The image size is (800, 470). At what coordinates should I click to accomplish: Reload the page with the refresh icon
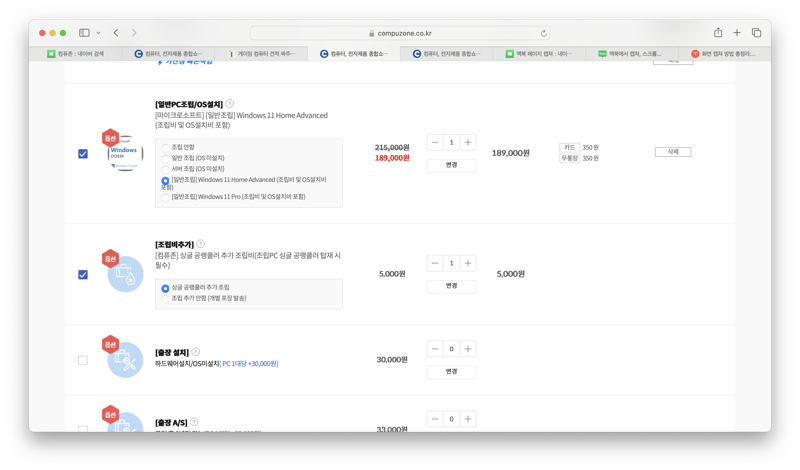click(x=543, y=33)
